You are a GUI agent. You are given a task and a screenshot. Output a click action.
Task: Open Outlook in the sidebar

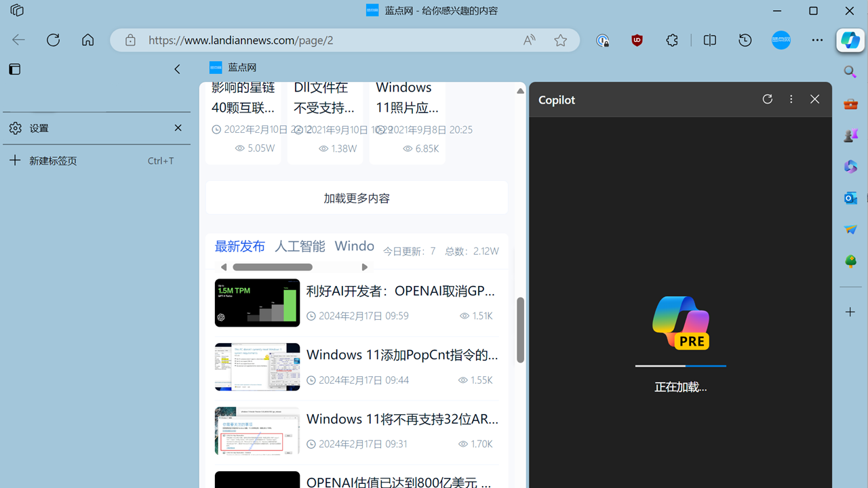[x=850, y=198]
